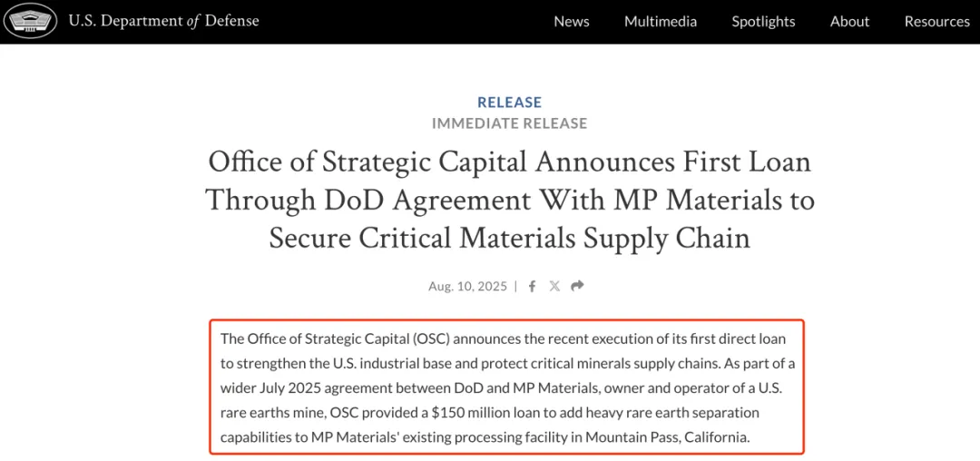Click the Office of Strategic Capital headline
980x461 pixels.
[509, 162]
